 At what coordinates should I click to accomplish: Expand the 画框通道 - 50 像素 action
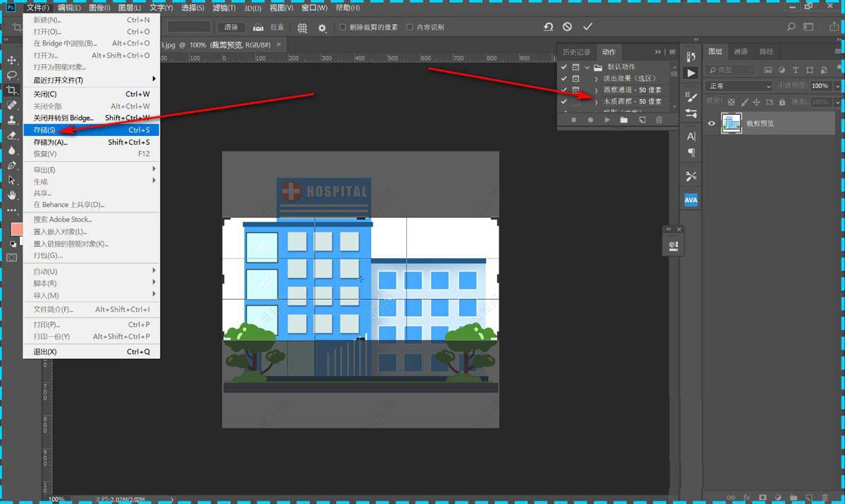(x=596, y=90)
